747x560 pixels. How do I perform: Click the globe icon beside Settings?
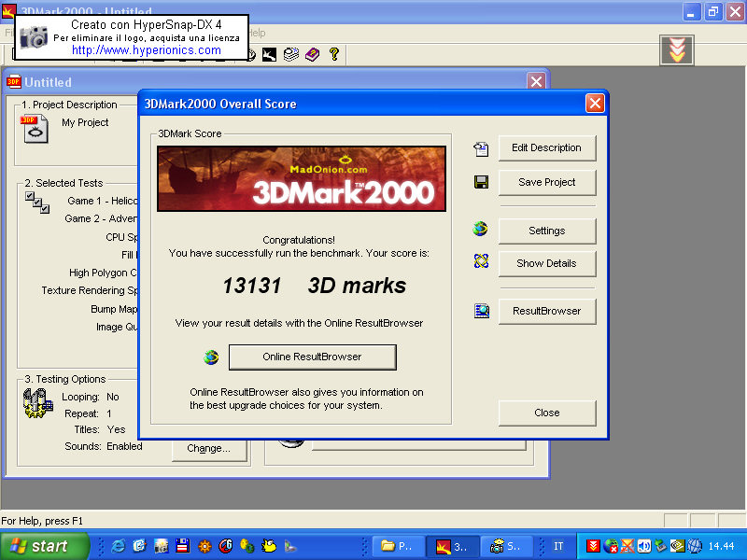pos(480,229)
